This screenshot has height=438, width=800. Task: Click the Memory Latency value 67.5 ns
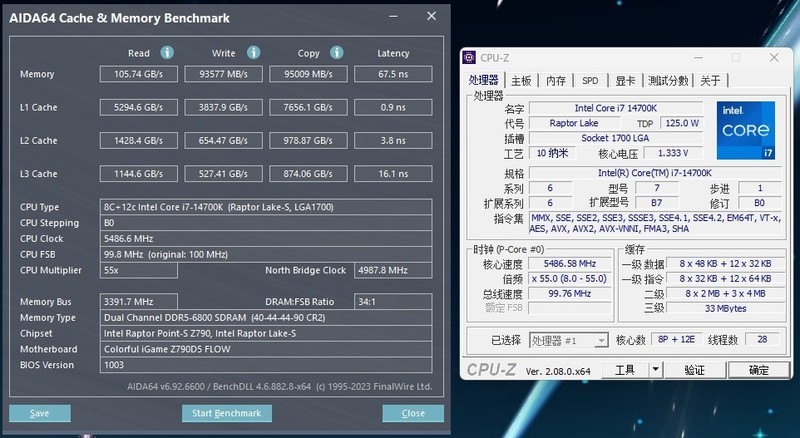pos(393,74)
